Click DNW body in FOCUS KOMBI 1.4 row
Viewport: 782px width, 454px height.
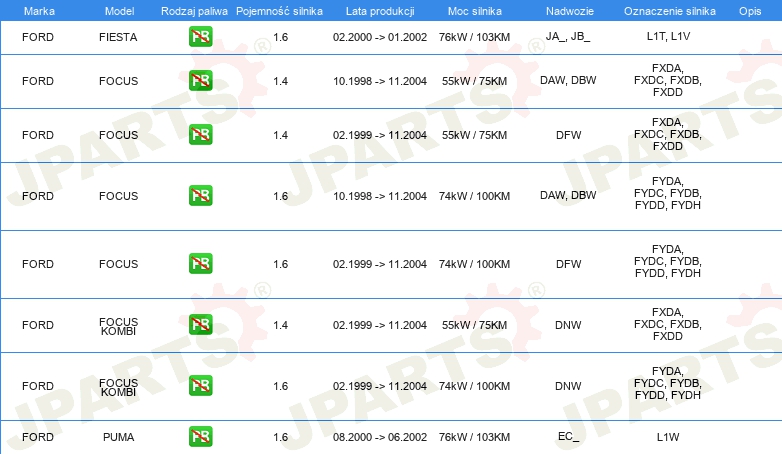(x=568, y=325)
